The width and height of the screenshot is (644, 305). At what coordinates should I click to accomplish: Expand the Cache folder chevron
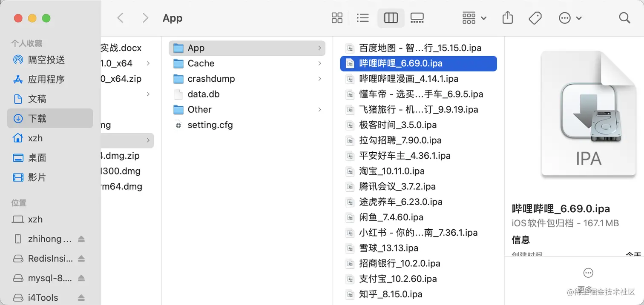pos(319,63)
